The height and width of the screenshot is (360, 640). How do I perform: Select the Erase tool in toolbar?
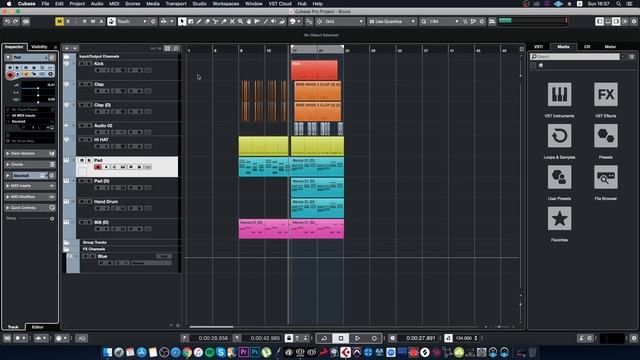pyautogui.click(x=207, y=21)
